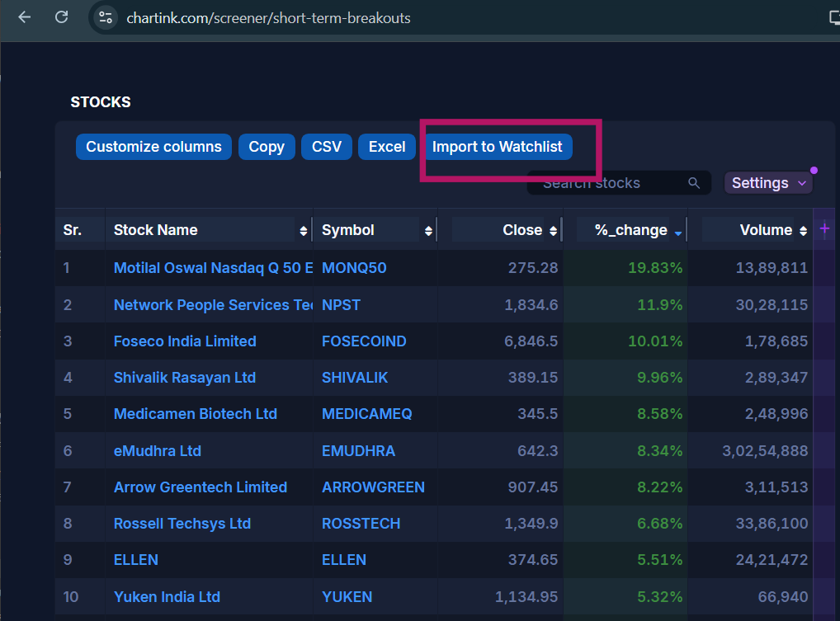Open Network People Services stock link
The width and height of the screenshot is (840, 621).
[x=213, y=304]
